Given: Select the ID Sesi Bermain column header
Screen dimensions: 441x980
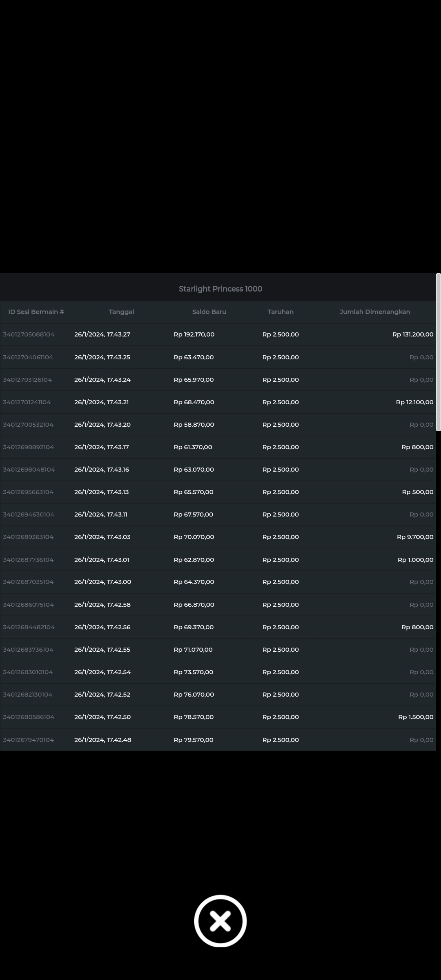Looking at the screenshot, I should [x=36, y=312].
